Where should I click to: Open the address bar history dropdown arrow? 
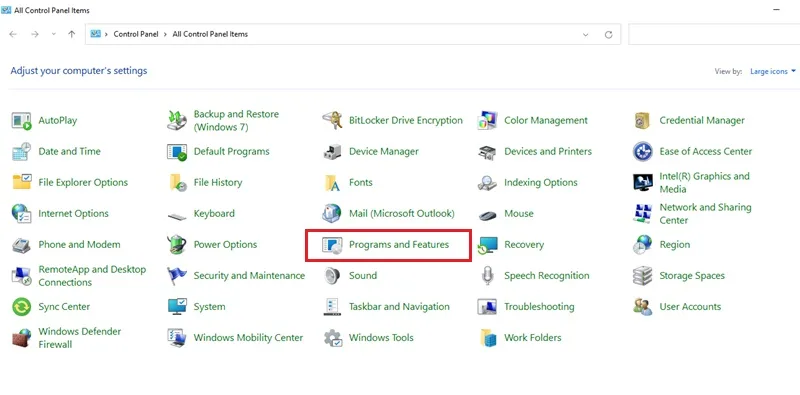(x=585, y=35)
